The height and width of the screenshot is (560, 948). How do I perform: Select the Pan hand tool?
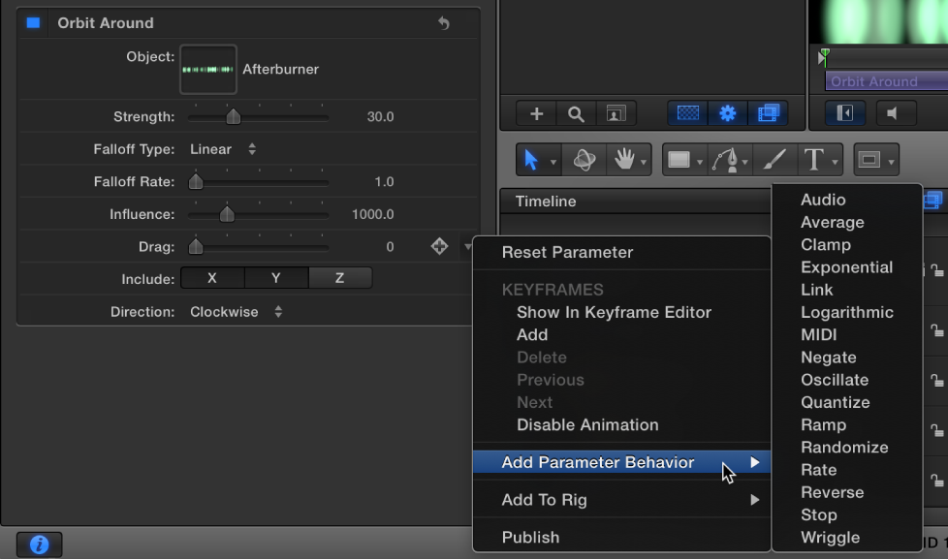point(623,159)
